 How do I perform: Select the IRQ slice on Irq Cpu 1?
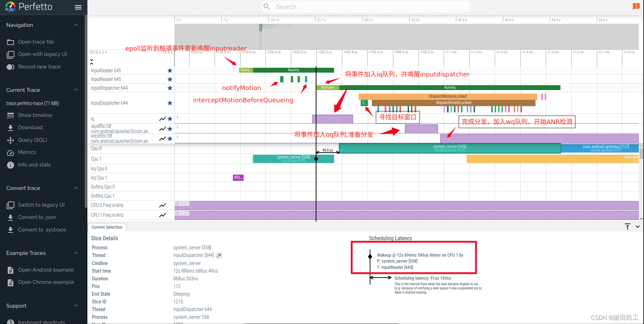[x=238, y=178]
